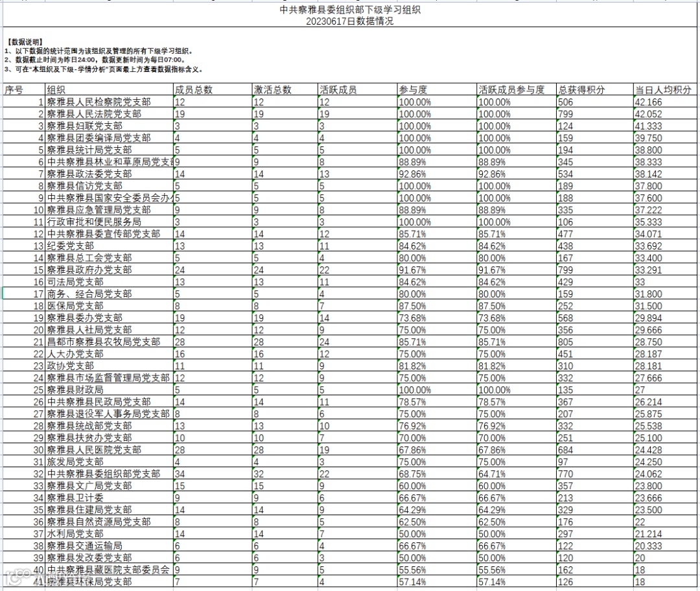Click the cell 察雅县人民法院党支部
700x591 pixels.
tap(110, 114)
